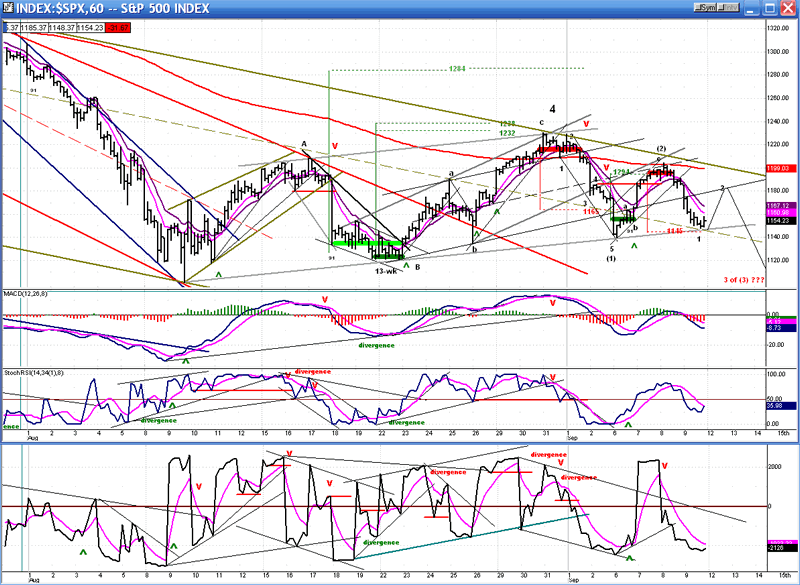Toggle the Intv link checkbox
This screenshot has width=800, height=585.
(726, 8)
